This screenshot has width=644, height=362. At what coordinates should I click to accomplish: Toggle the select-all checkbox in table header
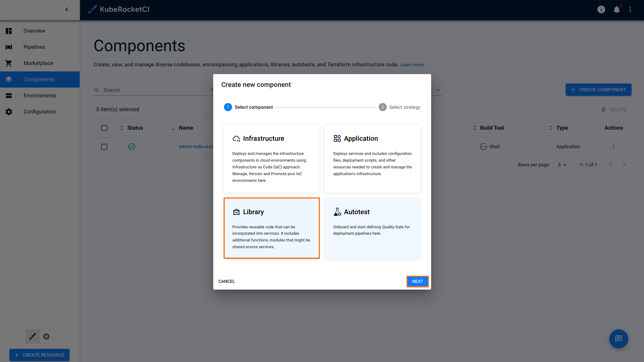tap(104, 128)
